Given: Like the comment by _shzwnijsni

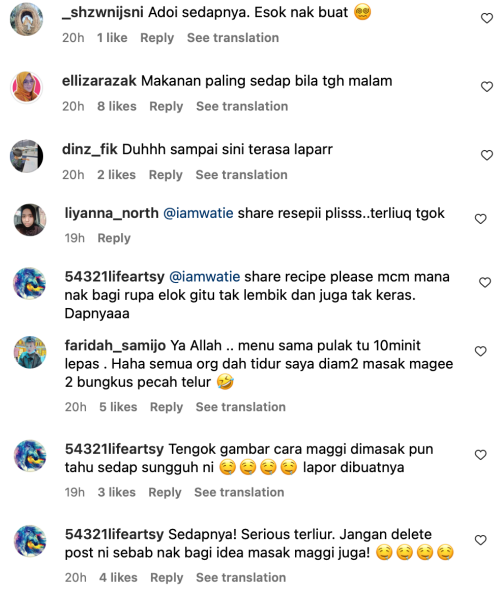Looking at the screenshot, I should point(487,18).
